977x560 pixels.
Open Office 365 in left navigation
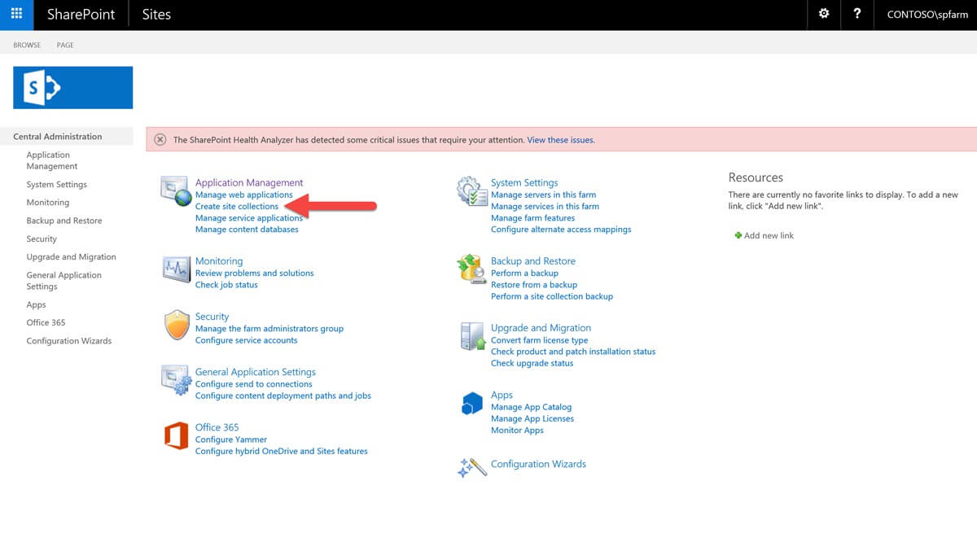(46, 323)
